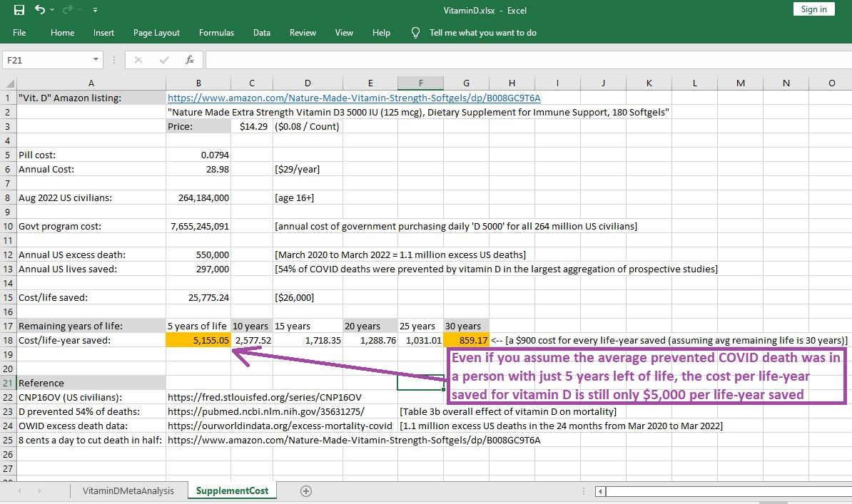Click the excess death value 550,000
The height and width of the screenshot is (504, 852).
pos(198,254)
